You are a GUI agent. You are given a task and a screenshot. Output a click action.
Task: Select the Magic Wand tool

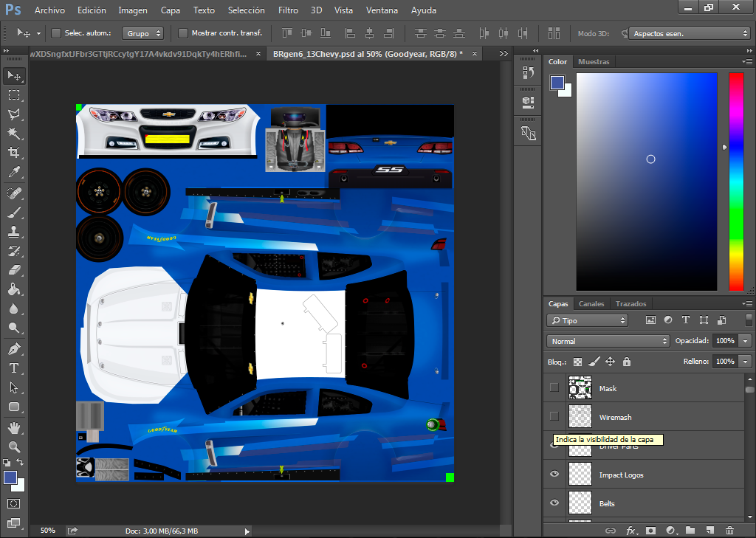pos(14,133)
